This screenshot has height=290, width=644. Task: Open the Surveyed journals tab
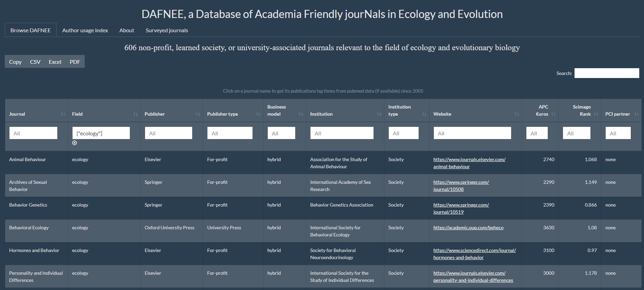tap(167, 30)
